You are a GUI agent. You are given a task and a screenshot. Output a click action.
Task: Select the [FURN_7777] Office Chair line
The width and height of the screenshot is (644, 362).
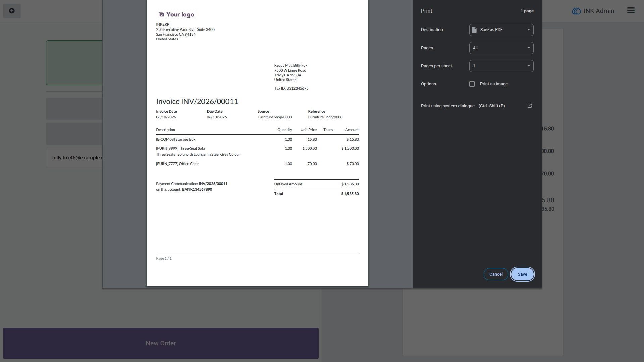(x=257, y=164)
